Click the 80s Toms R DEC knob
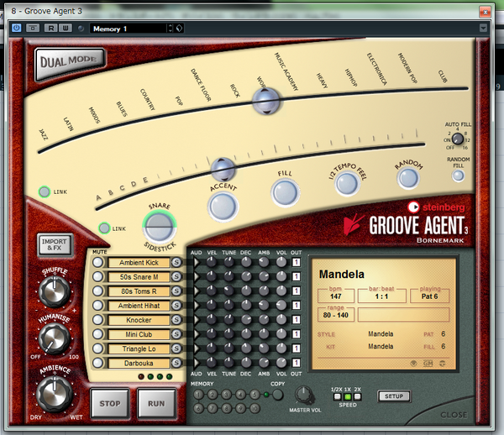Screen dimensions: 504x435 (246, 291)
